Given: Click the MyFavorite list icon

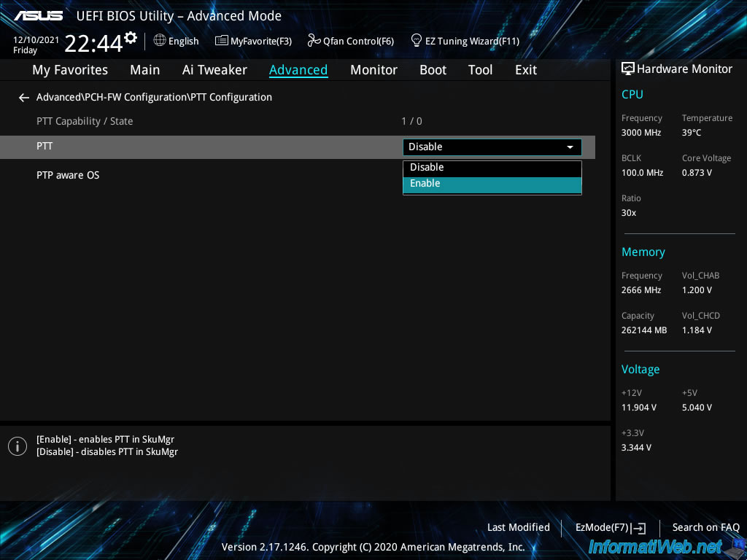Looking at the screenshot, I should click(221, 41).
